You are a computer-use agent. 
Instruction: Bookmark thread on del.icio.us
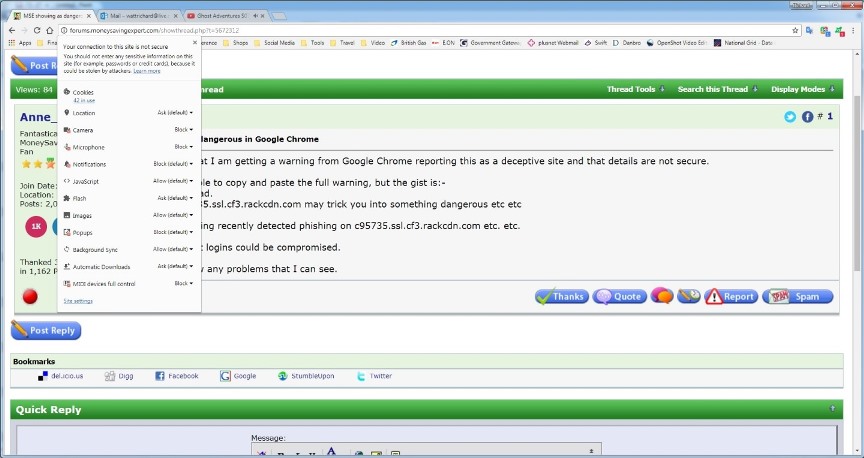[x=61, y=376]
